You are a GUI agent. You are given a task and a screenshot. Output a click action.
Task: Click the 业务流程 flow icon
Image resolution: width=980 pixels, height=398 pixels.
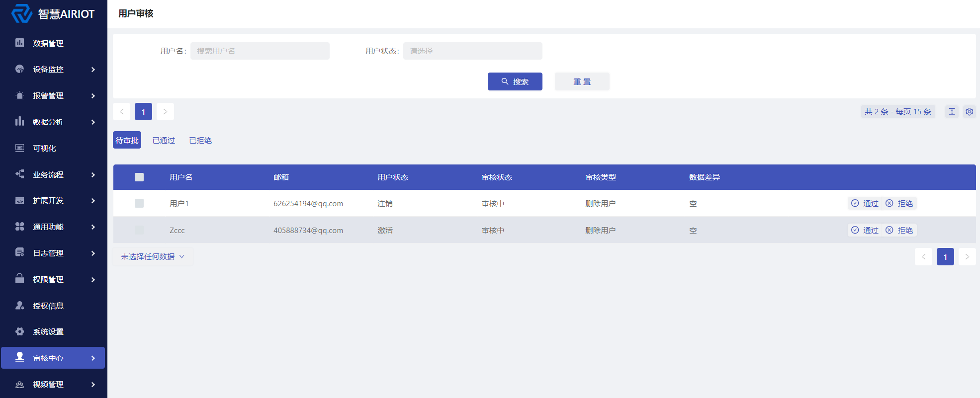pyautogui.click(x=19, y=174)
